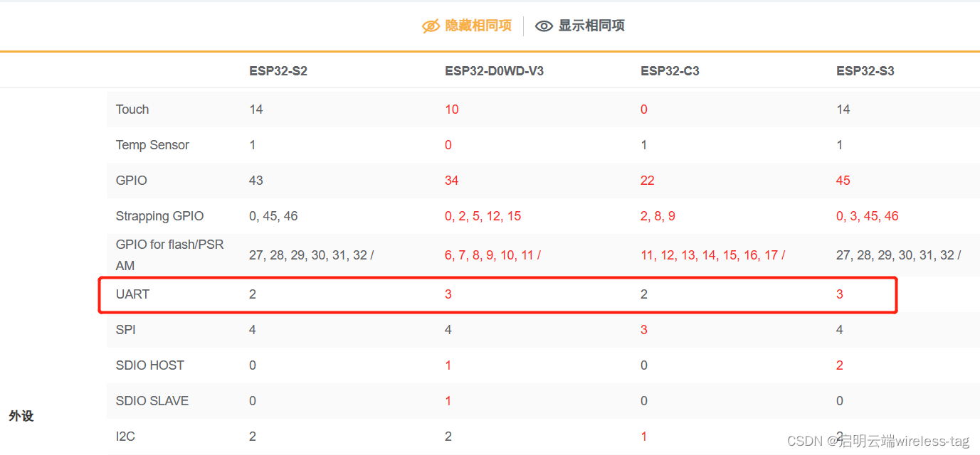Select UART value 3 for ESP32-D0WD-V3
980x455 pixels.
(x=448, y=294)
